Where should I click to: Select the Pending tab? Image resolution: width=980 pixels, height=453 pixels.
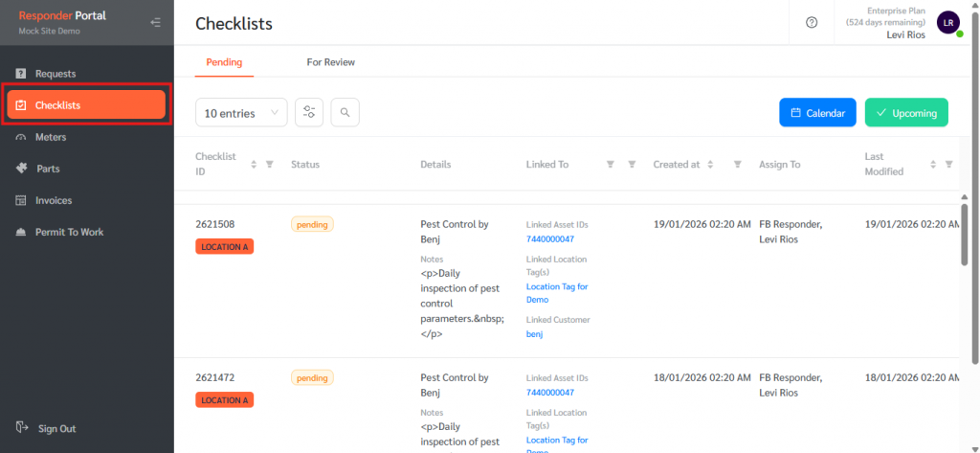coord(224,62)
